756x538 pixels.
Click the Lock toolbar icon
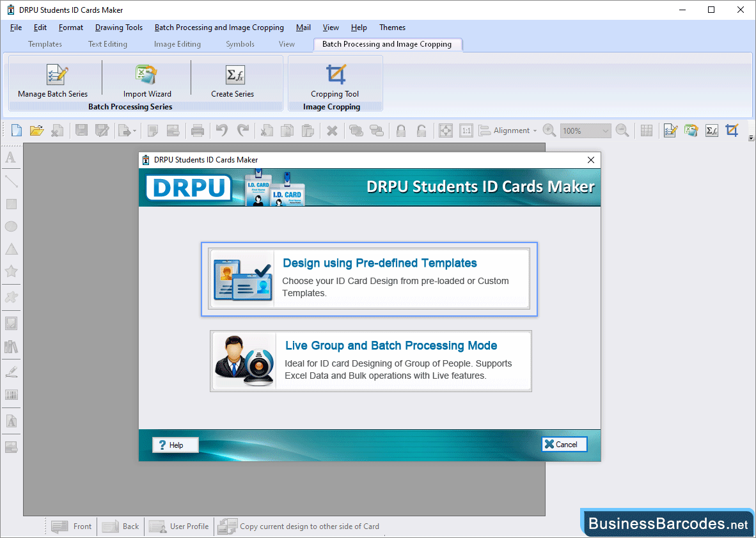click(400, 130)
